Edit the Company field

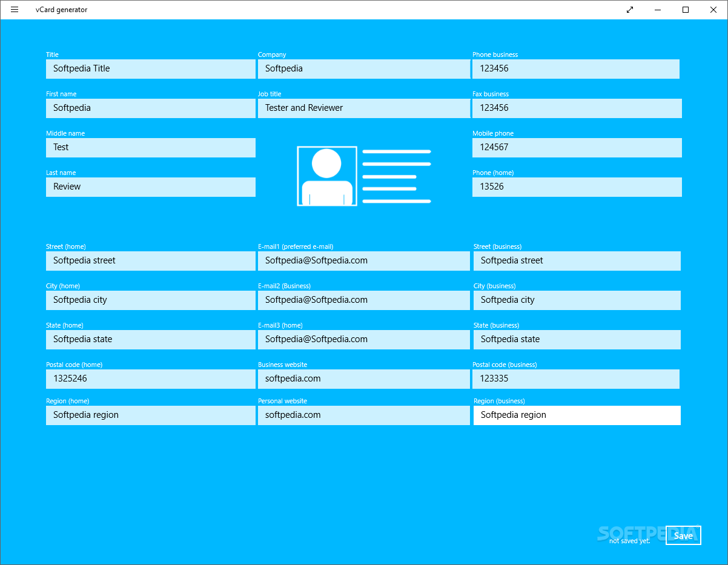(364, 69)
